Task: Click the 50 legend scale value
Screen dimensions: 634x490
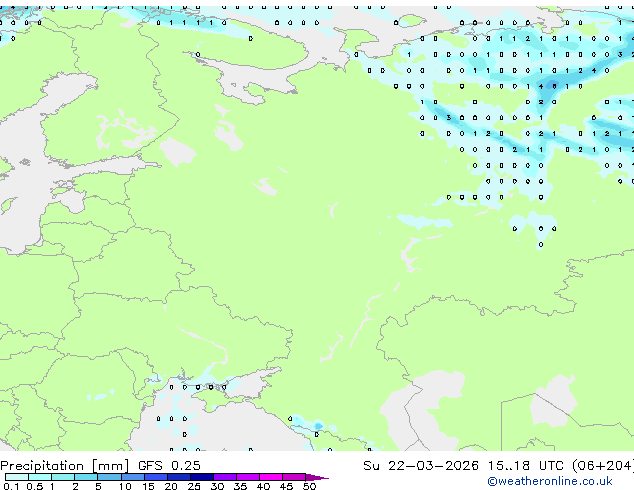Action: [x=309, y=486]
